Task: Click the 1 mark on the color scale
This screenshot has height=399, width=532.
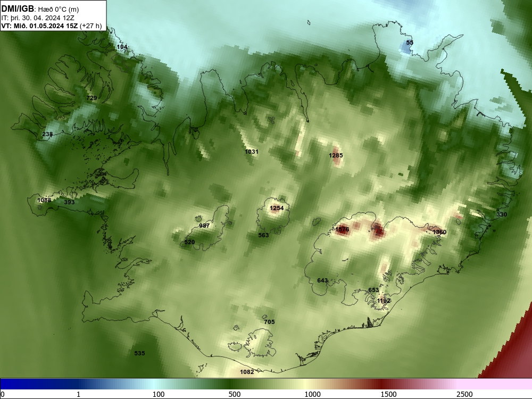Action: tap(78, 394)
